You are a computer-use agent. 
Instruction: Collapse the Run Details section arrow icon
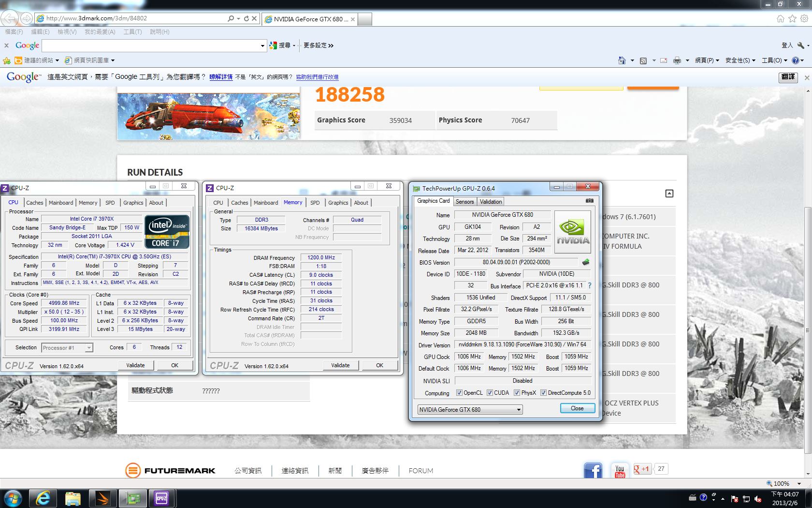click(x=669, y=194)
